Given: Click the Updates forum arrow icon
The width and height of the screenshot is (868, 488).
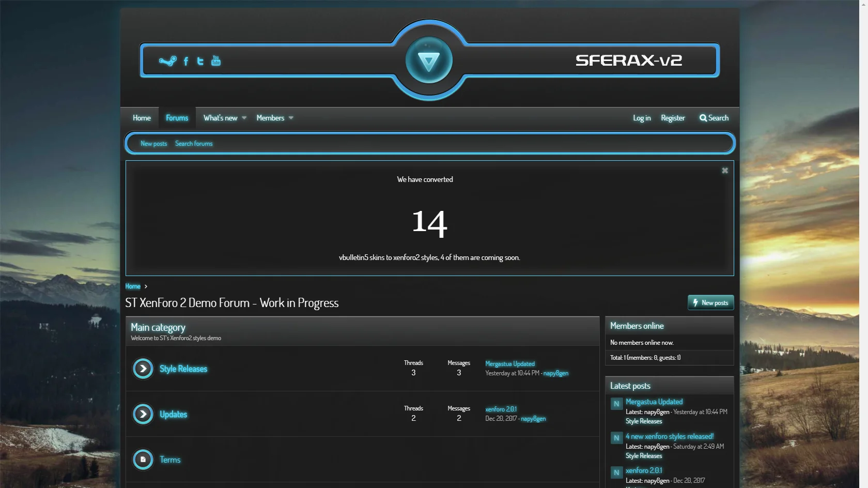Looking at the screenshot, I should tap(143, 414).
